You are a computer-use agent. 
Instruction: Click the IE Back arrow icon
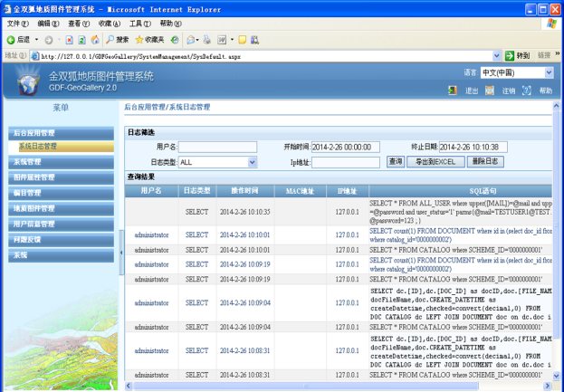(x=11, y=40)
